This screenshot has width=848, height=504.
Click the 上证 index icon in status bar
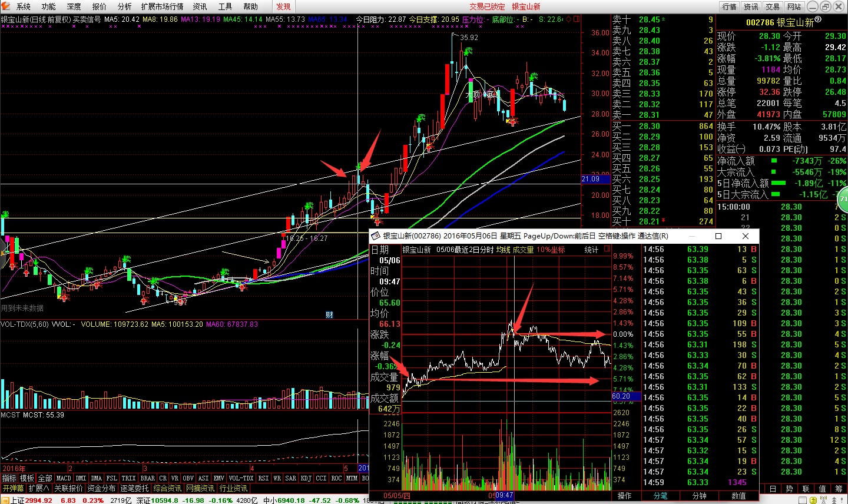point(5,500)
